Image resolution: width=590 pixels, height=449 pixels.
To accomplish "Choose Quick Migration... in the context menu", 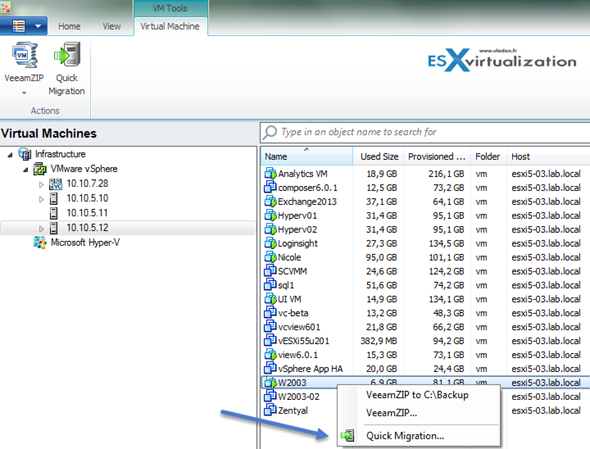I will (x=417, y=436).
